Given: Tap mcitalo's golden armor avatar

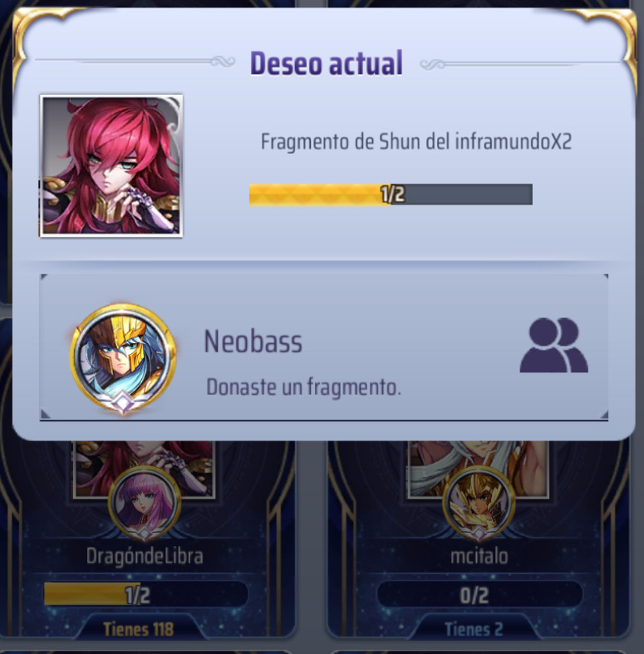Looking at the screenshot, I should point(479,504).
